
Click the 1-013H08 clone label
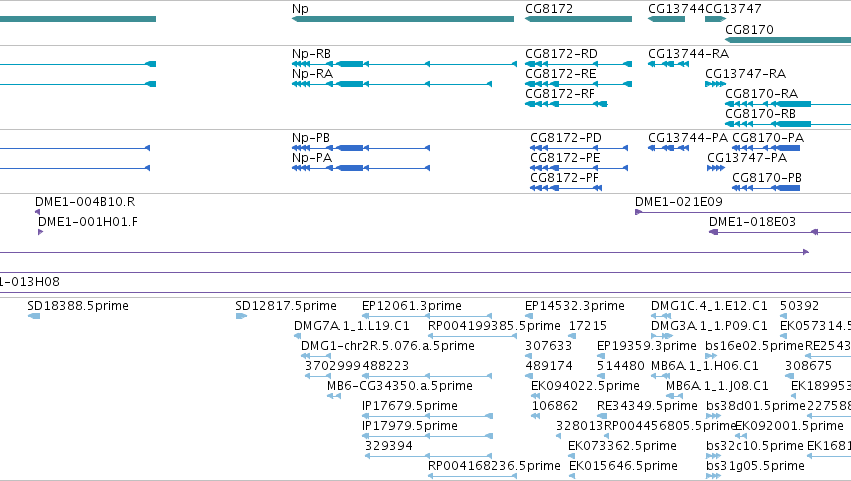[30, 282]
